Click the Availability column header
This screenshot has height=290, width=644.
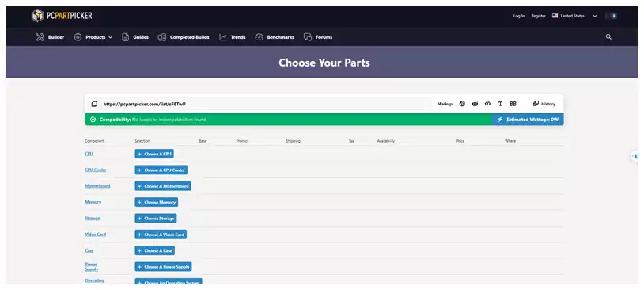point(385,141)
